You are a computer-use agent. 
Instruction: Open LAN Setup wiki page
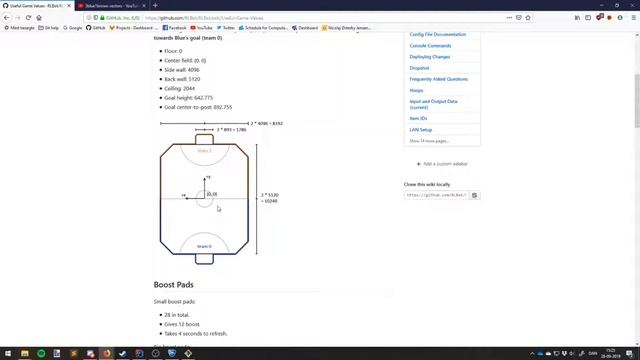(x=421, y=129)
